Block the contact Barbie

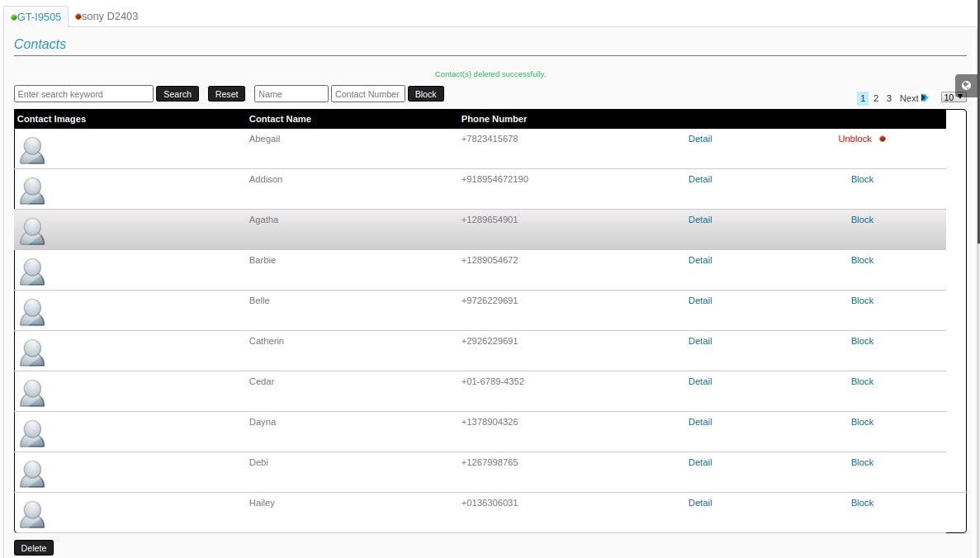pos(862,260)
